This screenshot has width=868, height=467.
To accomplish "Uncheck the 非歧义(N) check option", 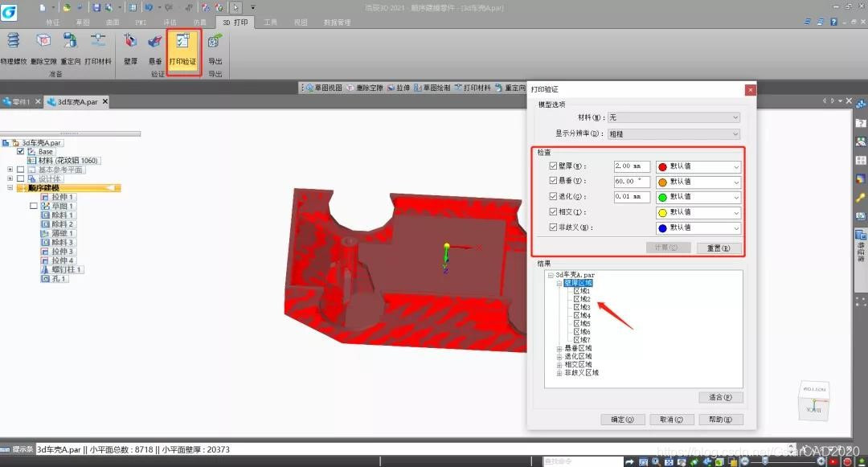I will pos(553,227).
